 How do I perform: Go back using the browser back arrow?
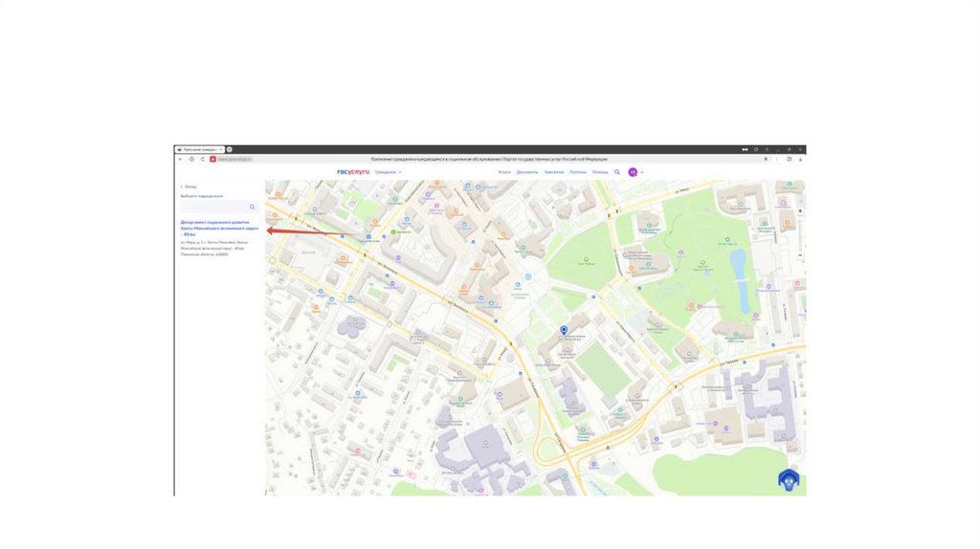pyautogui.click(x=180, y=159)
